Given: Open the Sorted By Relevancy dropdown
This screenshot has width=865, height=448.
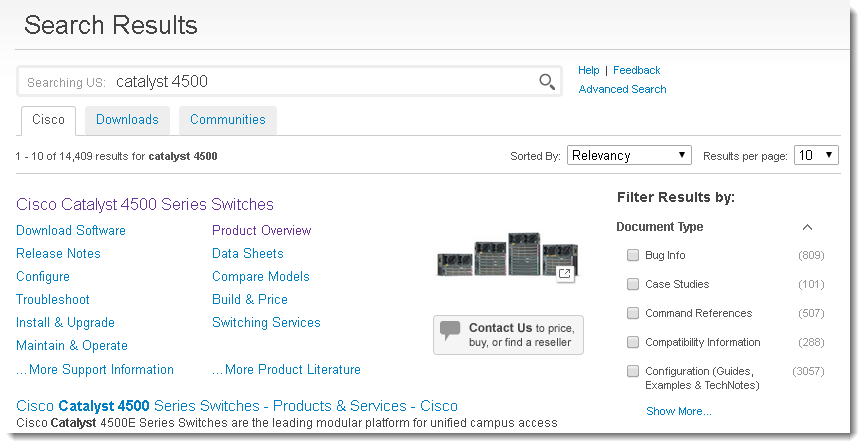Looking at the screenshot, I should coord(629,155).
